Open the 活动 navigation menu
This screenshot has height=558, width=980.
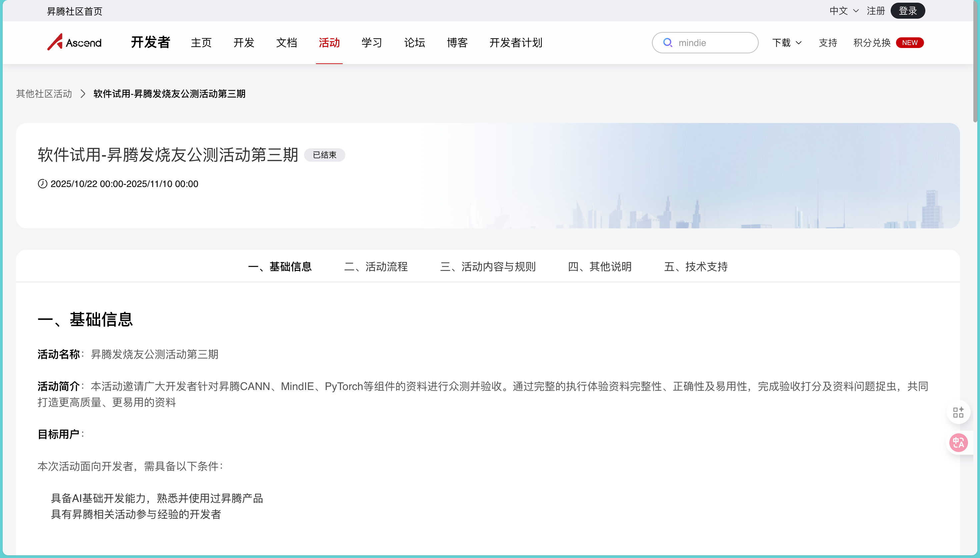tap(329, 43)
